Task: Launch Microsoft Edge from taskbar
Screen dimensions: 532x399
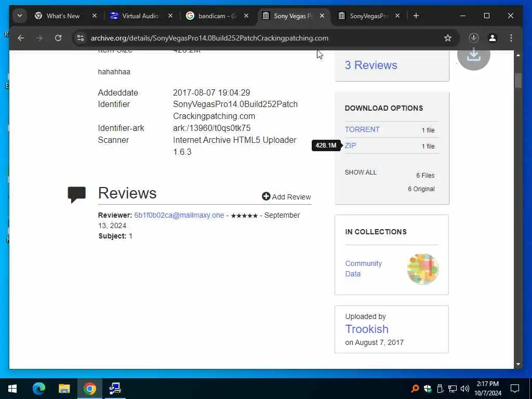Action: click(38, 389)
